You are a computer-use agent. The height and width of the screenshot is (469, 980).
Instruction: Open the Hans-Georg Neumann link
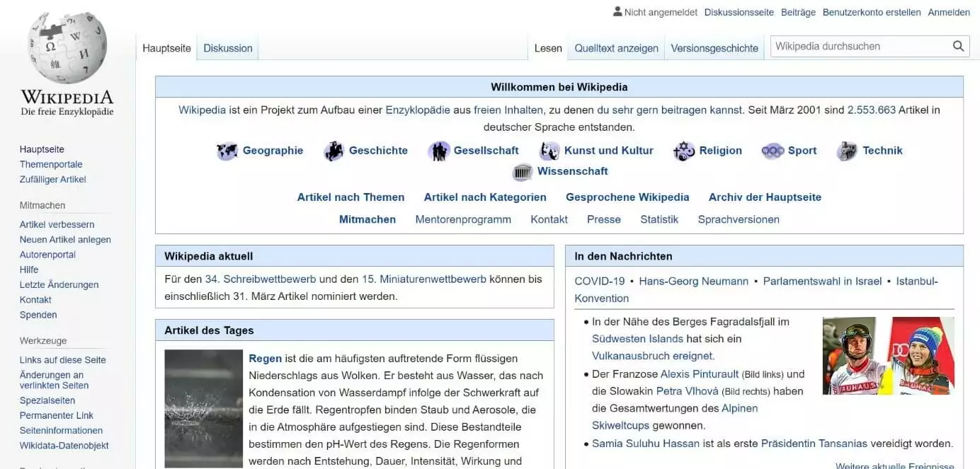[693, 282]
